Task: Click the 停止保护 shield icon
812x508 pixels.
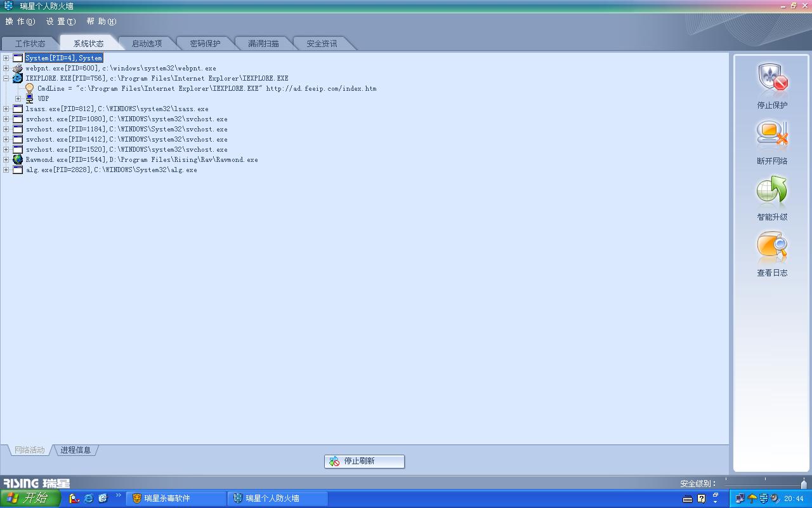Action: click(x=772, y=79)
